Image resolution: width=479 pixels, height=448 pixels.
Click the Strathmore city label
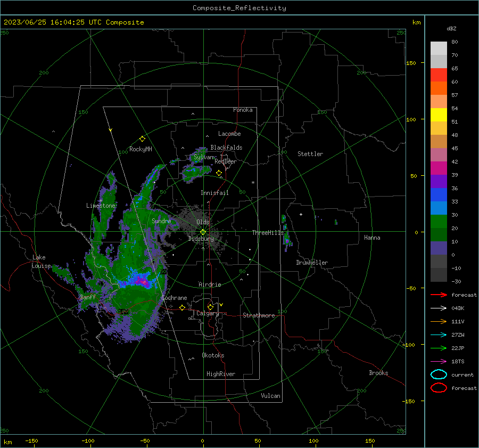pyautogui.click(x=259, y=315)
